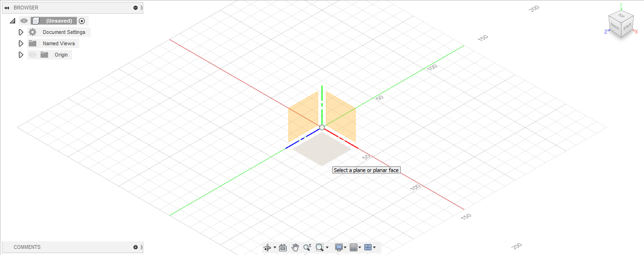Image resolution: width=644 pixels, height=255 pixels.
Task: Show the hidden Origin folder via eye icon
Action: tap(32, 55)
